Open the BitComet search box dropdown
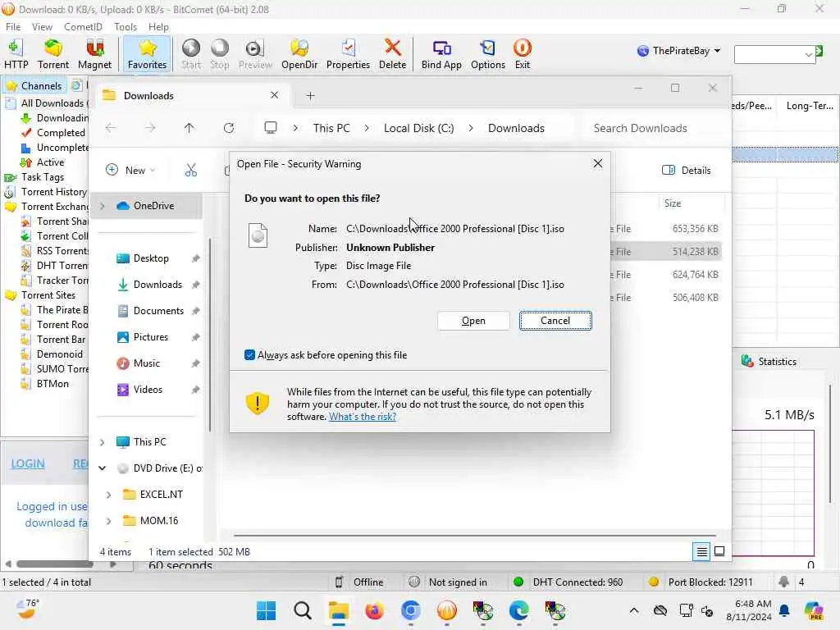The height and width of the screenshot is (630, 840). click(808, 54)
